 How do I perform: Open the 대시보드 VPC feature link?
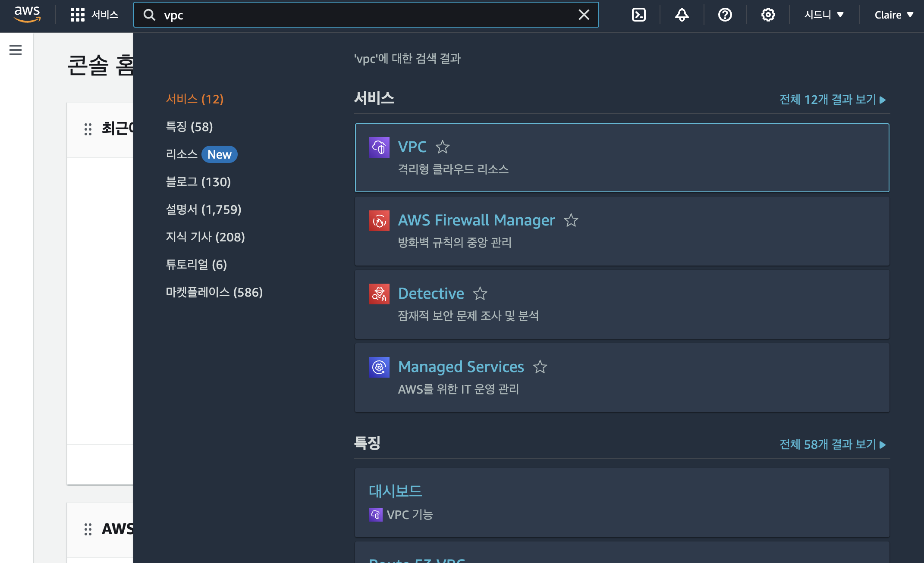point(395,491)
